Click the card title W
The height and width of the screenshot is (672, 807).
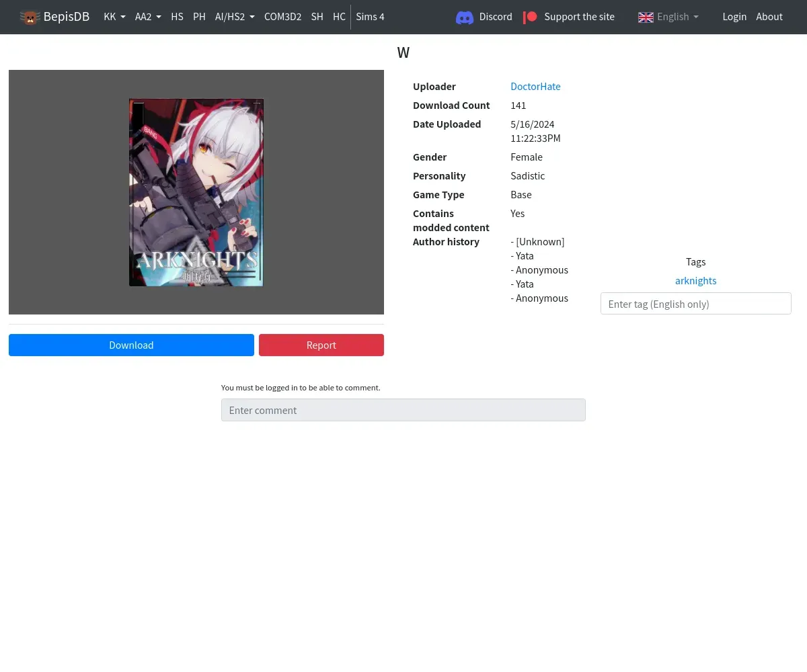403,52
